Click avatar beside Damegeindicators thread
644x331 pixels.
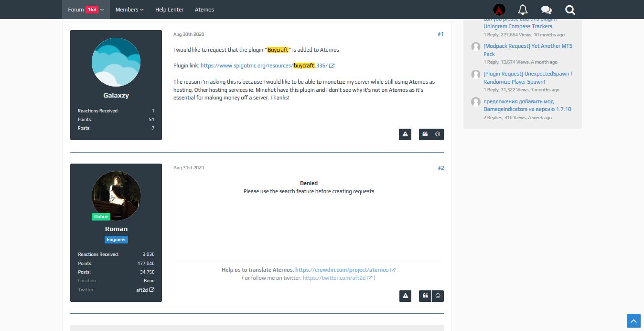coord(476,102)
